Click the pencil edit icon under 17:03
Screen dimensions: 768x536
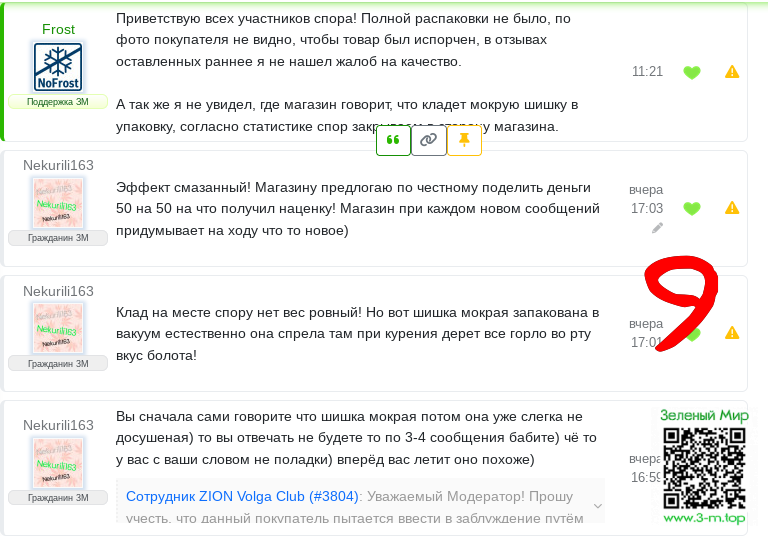pyautogui.click(x=657, y=228)
